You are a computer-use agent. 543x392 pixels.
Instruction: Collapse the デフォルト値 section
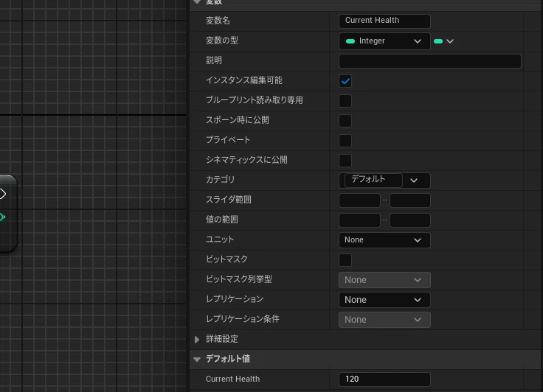tap(197, 360)
